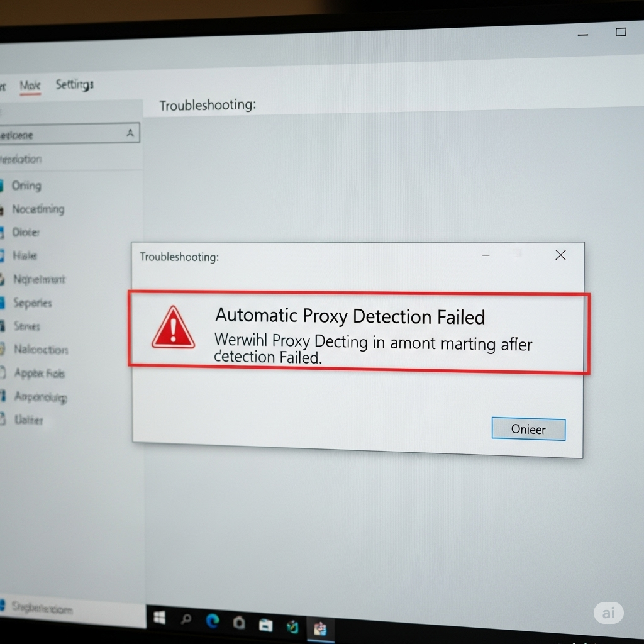644x644 pixels.
Task: Click the dialog title 'Troubleshooting:'
Action: pos(179,257)
